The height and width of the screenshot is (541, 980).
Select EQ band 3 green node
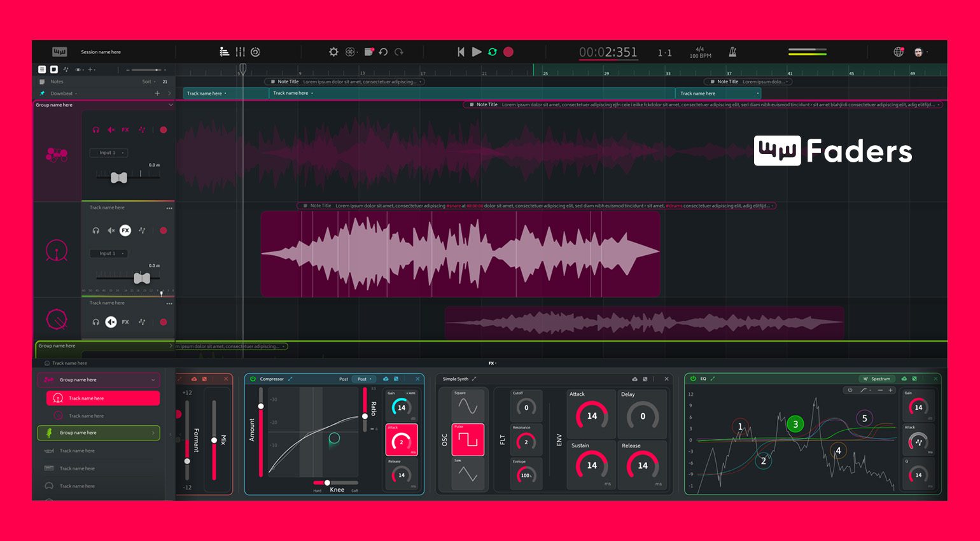[x=795, y=424]
